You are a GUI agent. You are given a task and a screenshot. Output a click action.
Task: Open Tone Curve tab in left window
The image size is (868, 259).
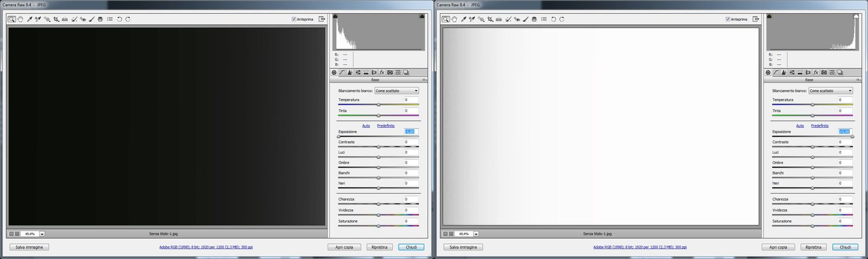(x=342, y=72)
